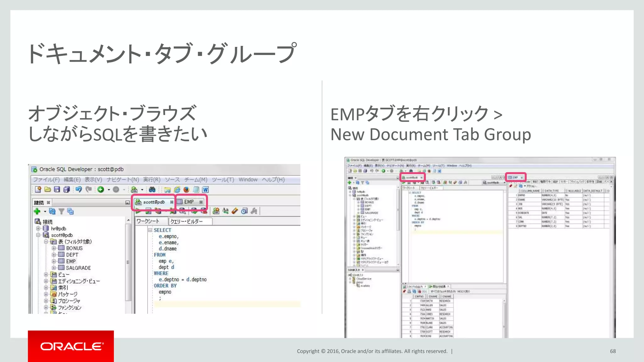Click the New file icon in left screenshot toolbar
Image resolution: width=644 pixels, height=362 pixels.
38,189
